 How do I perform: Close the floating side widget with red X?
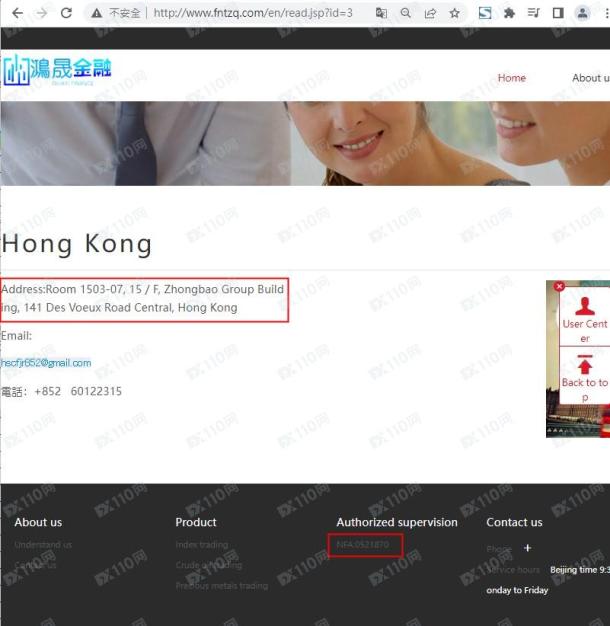click(559, 286)
